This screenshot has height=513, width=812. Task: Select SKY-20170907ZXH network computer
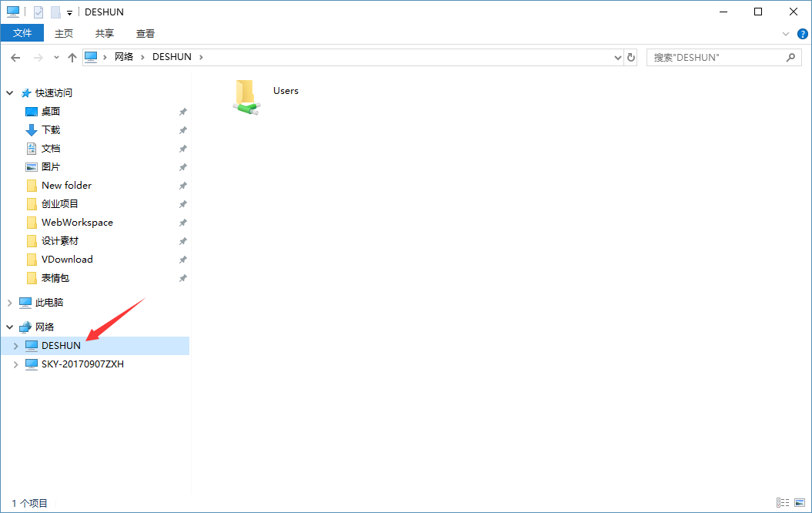coord(82,364)
